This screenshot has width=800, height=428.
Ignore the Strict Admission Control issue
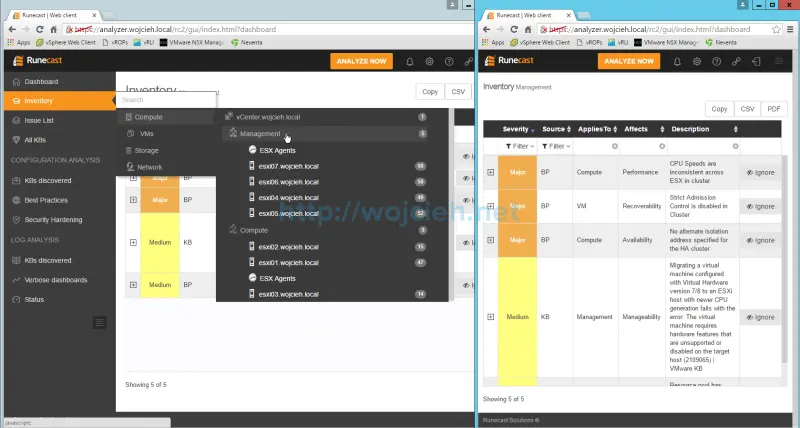pyautogui.click(x=760, y=206)
